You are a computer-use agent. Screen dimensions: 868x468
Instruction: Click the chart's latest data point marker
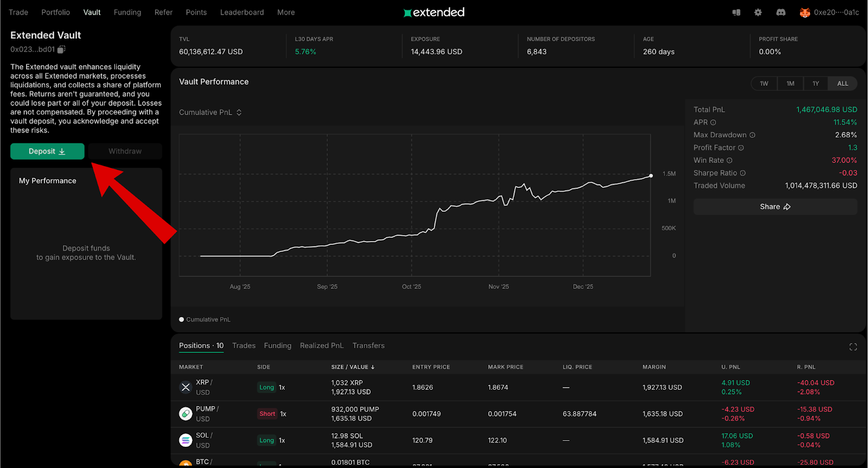(x=651, y=176)
